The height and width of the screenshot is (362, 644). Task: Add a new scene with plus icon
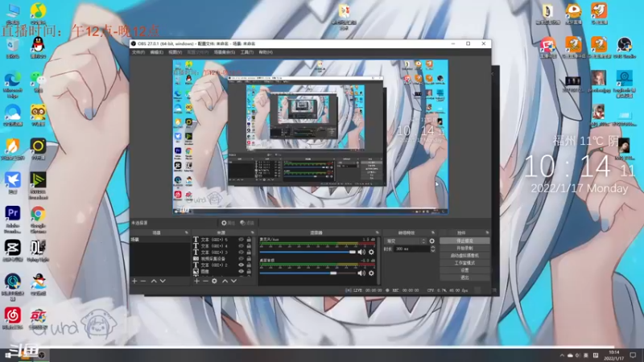pos(134,281)
